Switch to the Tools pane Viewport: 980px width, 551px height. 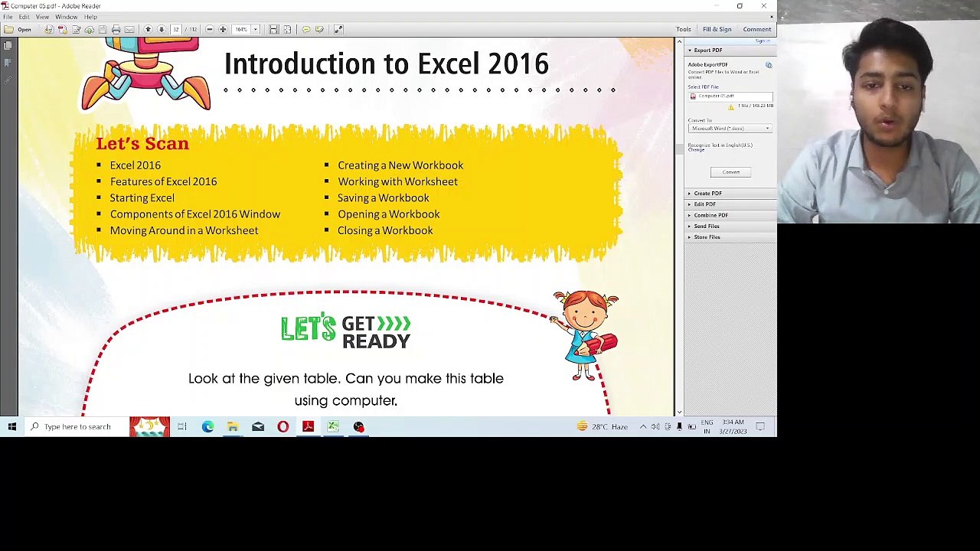[684, 29]
